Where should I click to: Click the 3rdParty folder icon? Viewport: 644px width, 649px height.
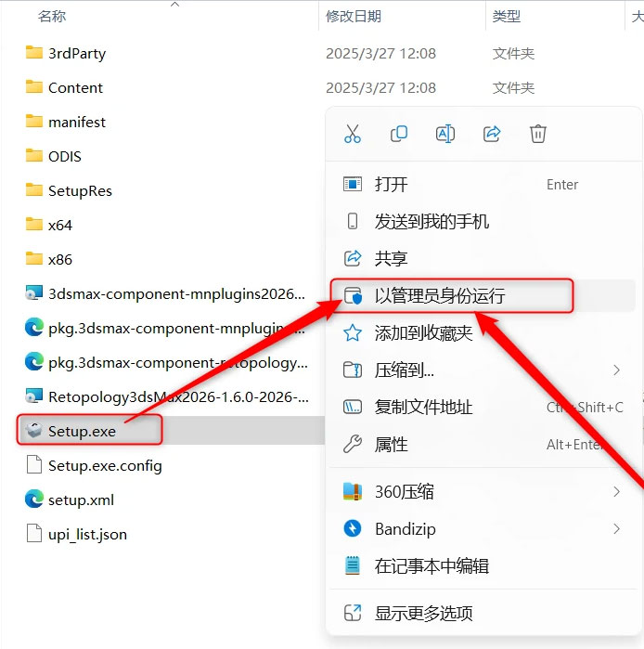[x=34, y=53]
